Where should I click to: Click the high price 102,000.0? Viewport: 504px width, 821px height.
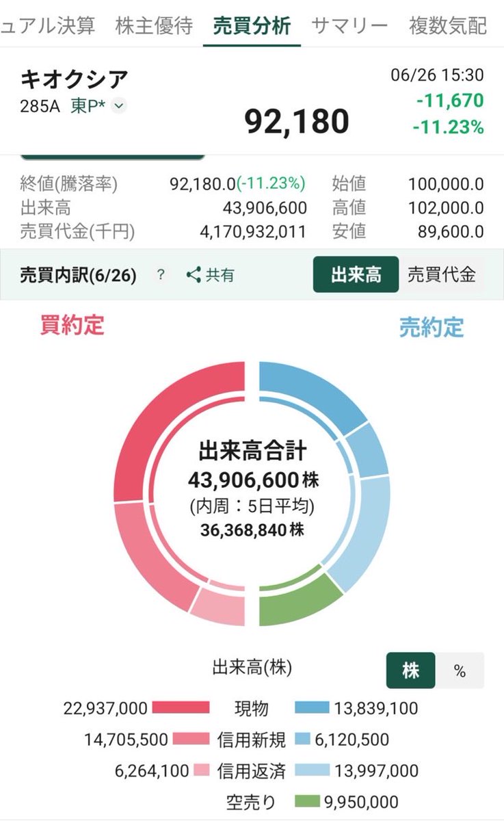click(x=446, y=207)
